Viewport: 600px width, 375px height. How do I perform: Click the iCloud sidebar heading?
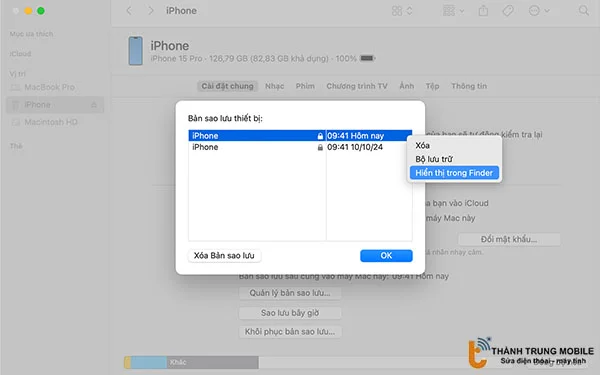20,54
